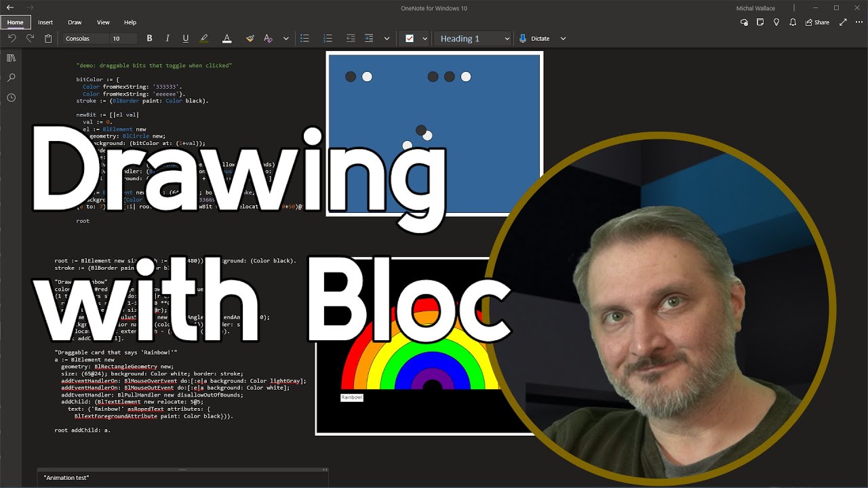Image resolution: width=868 pixels, height=488 pixels.
Task: Check the cloud sync status icon
Action: click(x=744, y=22)
